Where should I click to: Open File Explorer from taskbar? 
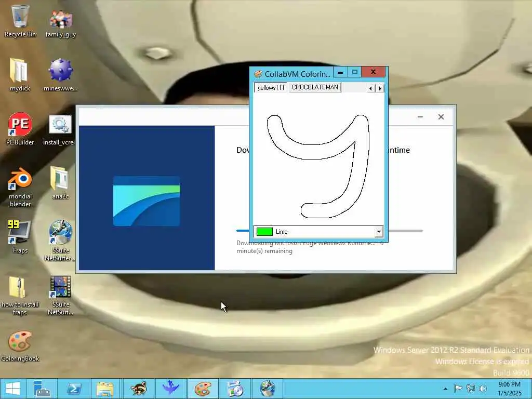click(x=105, y=389)
